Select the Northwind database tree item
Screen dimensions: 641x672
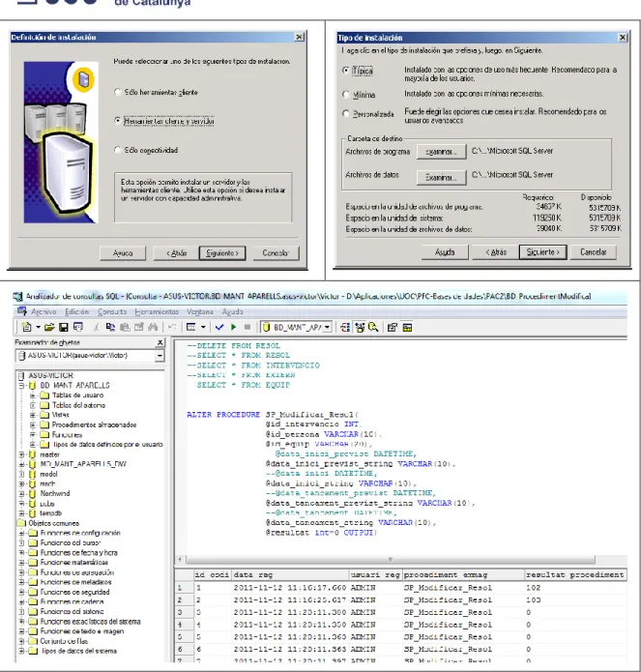pos(55,494)
